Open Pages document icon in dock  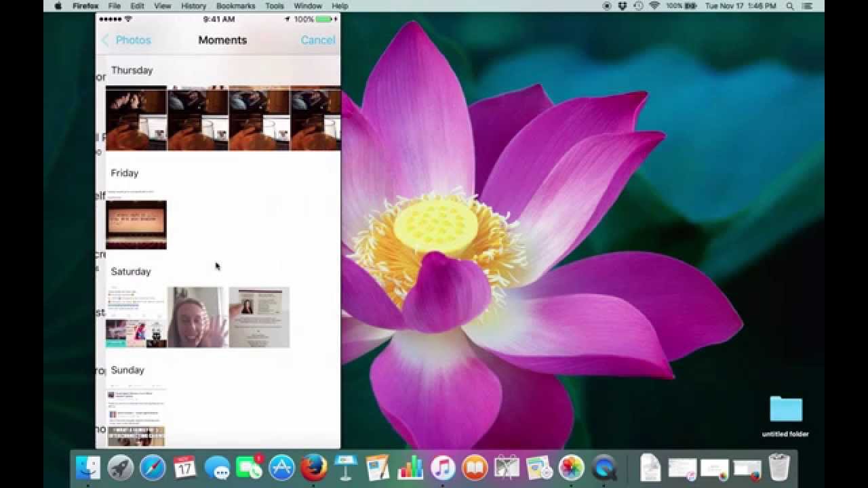click(378, 468)
